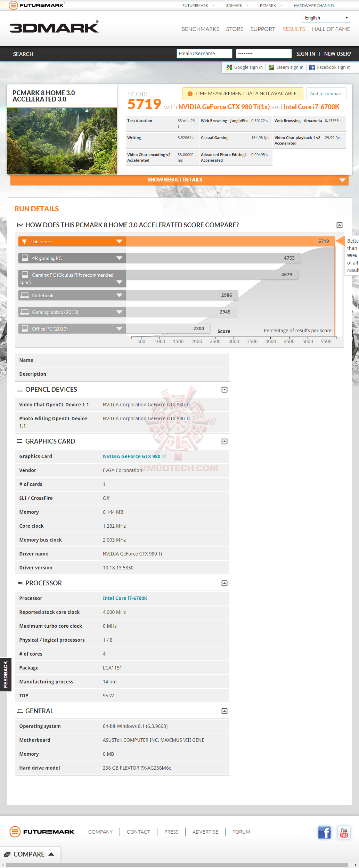This screenshot has height=868, width=359.
Task: Open the Facebook page icon in footer
Action: point(325,832)
